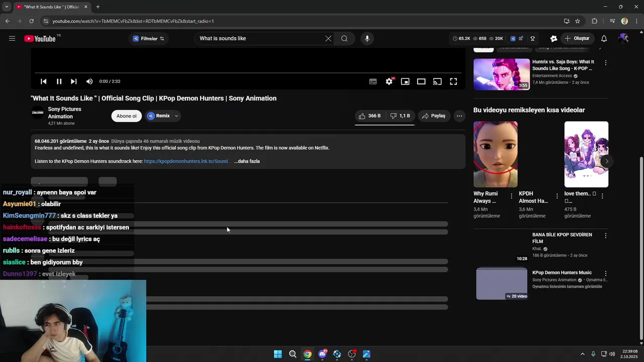Bookmark this page with star icon

[x=578, y=21]
